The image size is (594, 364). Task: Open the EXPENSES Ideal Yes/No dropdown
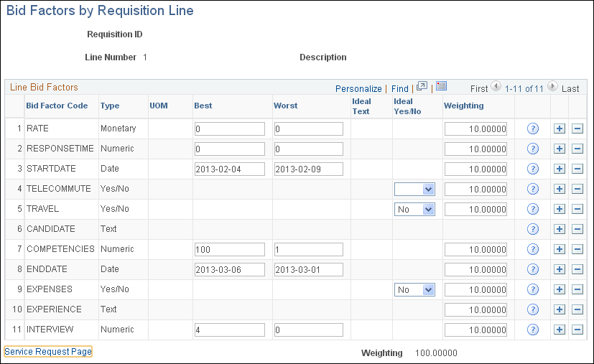tap(414, 289)
